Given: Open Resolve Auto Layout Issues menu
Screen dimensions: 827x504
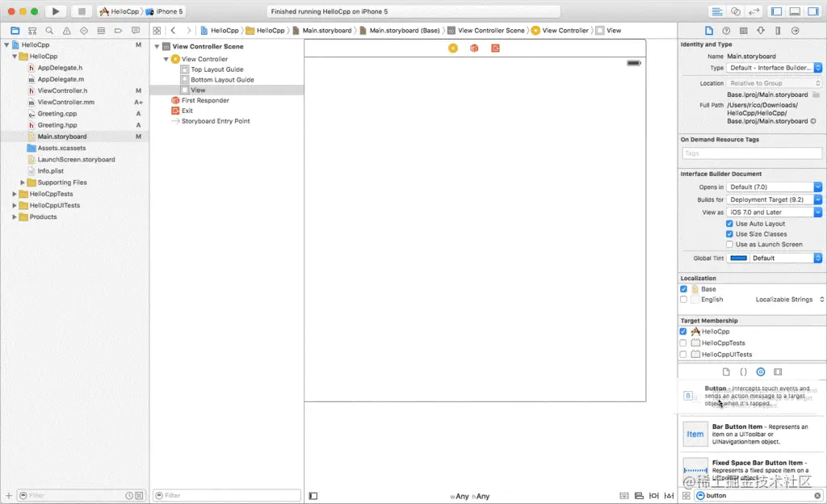Looking at the screenshot, I should (x=669, y=496).
